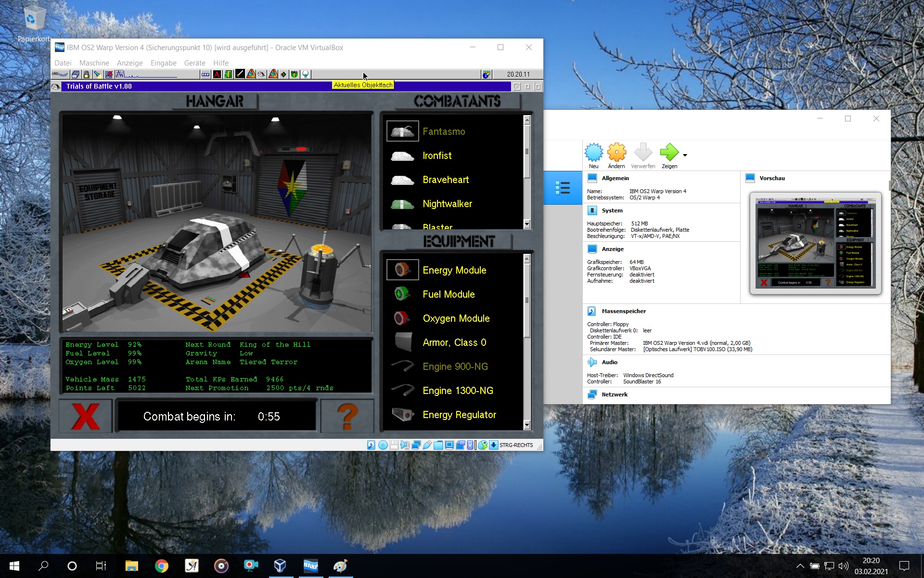This screenshot has height=578, width=924.
Task: Click the machine tools list icon in Manager
Action: pyautogui.click(x=563, y=188)
